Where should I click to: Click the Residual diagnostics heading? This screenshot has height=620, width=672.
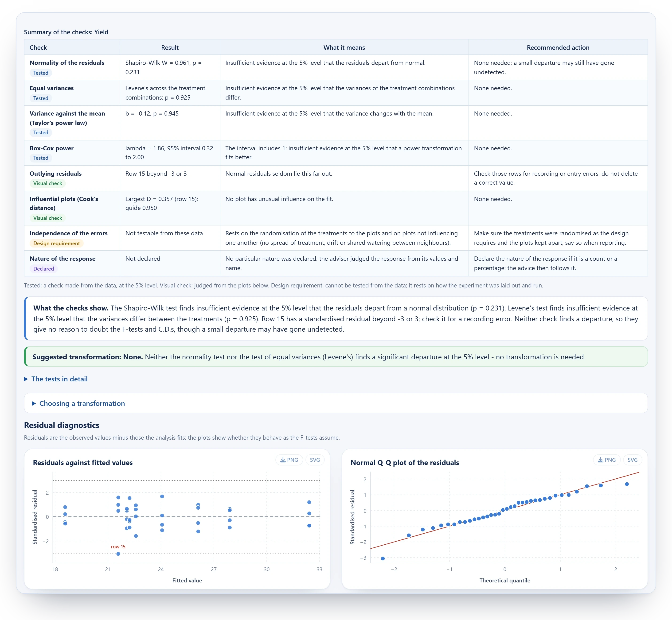[x=62, y=425]
